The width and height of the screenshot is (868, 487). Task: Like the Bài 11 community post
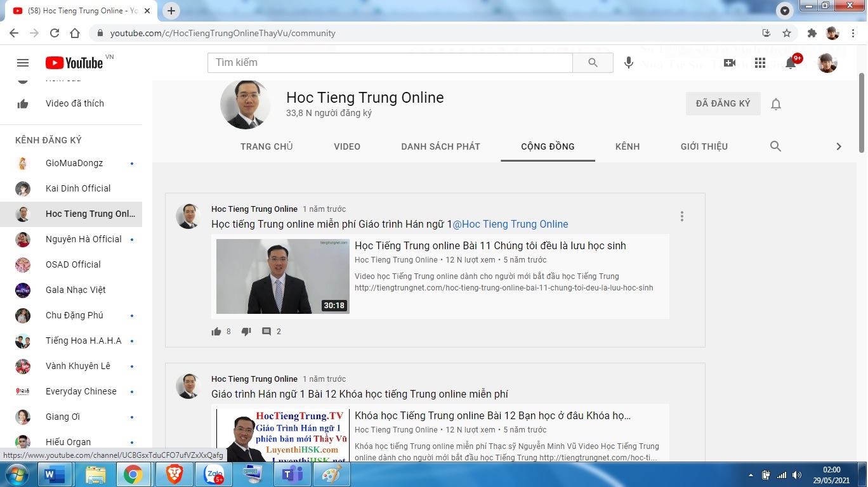pos(216,332)
